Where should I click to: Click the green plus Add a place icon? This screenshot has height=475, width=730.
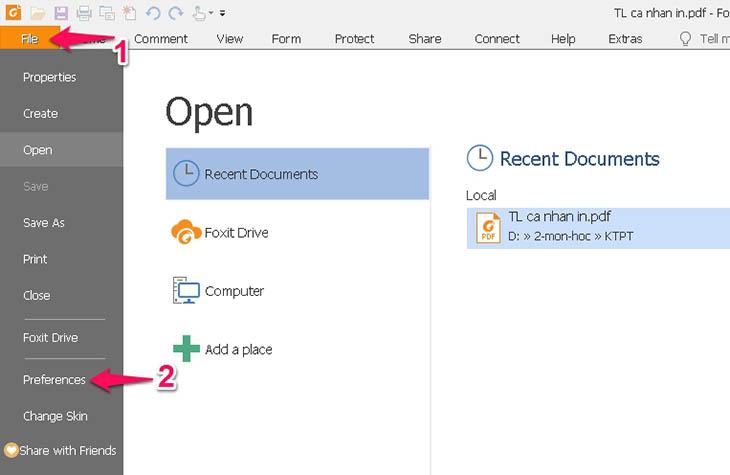(186, 348)
